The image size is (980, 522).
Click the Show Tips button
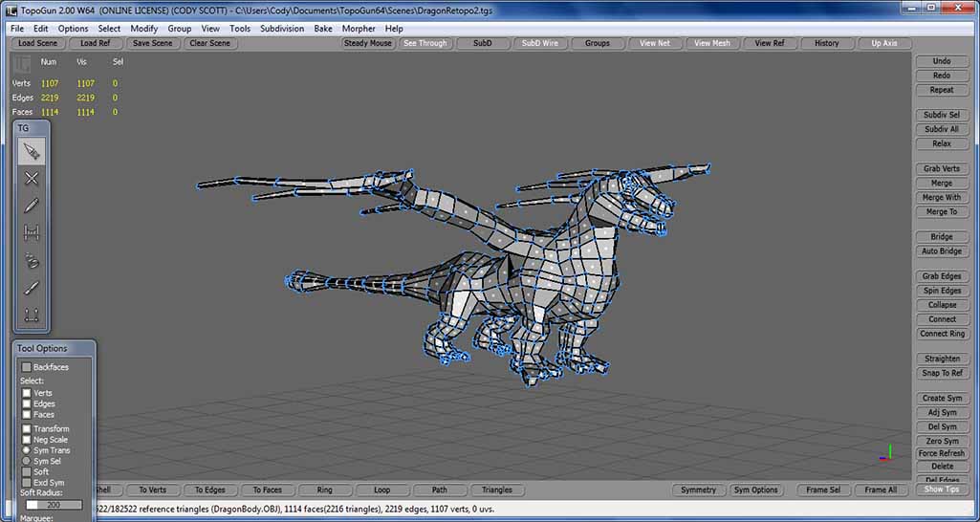pos(942,489)
